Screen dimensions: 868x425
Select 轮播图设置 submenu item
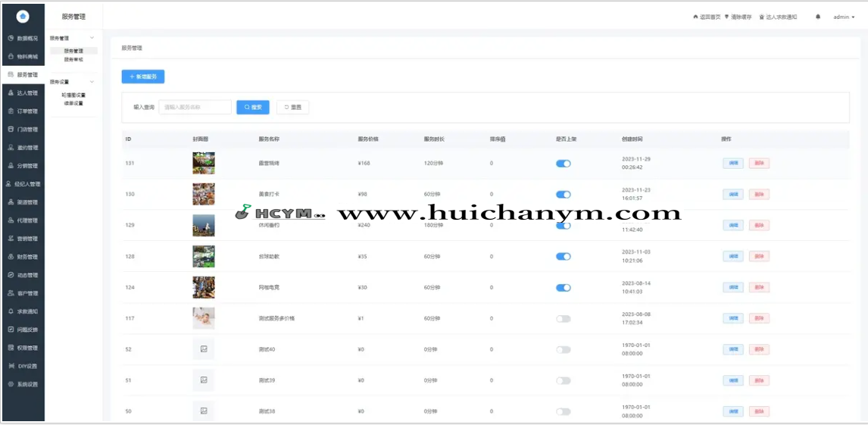[73, 95]
